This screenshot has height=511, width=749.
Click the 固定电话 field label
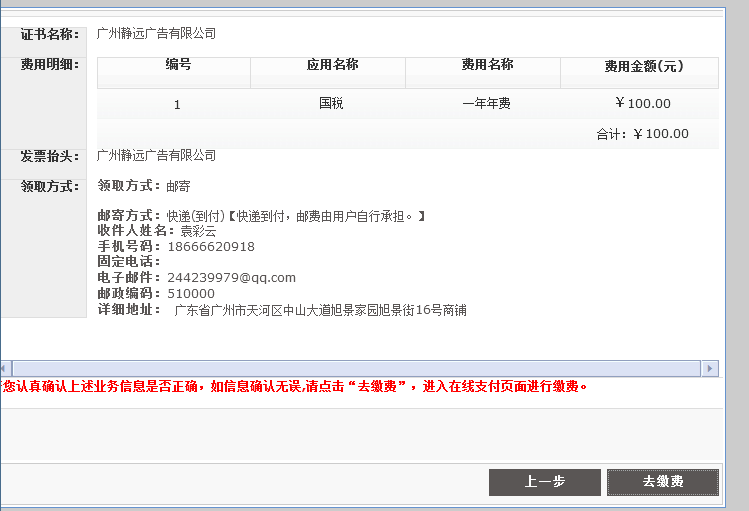pos(129,261)
